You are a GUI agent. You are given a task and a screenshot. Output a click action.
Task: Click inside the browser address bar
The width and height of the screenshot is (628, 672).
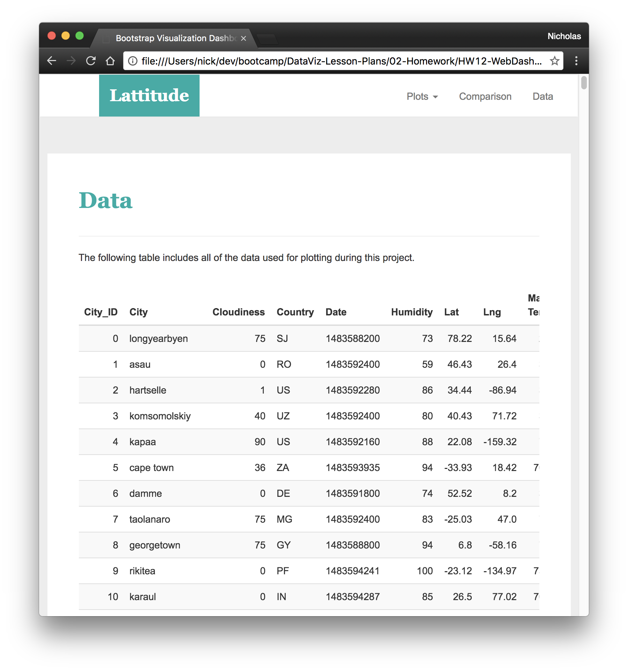pyautogui.click(x=331, y=60)
